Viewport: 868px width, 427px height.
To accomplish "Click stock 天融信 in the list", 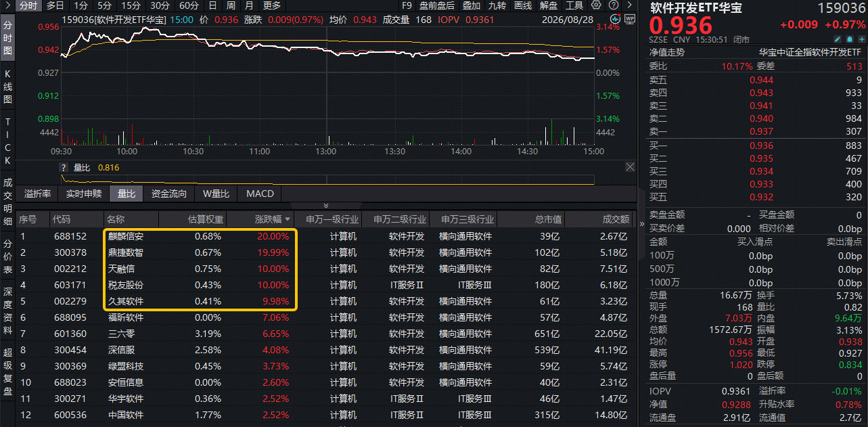I will click(x=121, y=269).
